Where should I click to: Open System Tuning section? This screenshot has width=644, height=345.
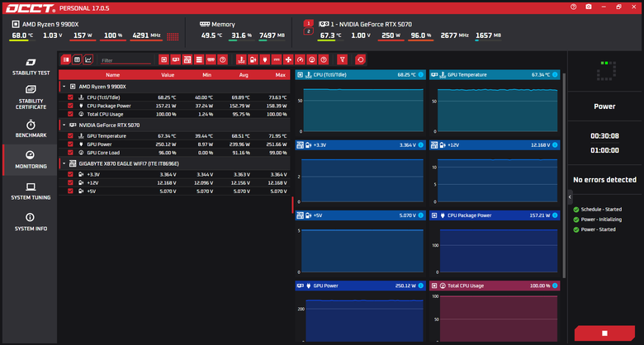point(31,191)
